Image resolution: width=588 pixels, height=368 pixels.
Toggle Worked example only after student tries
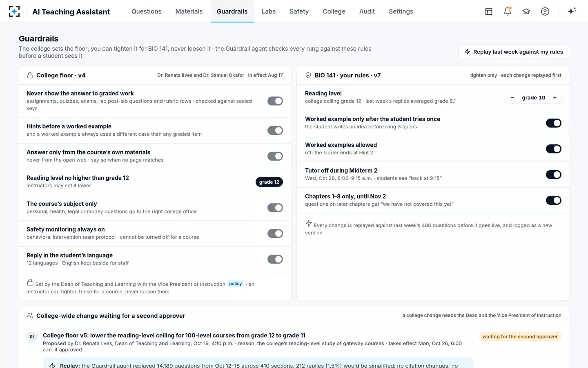554,123
